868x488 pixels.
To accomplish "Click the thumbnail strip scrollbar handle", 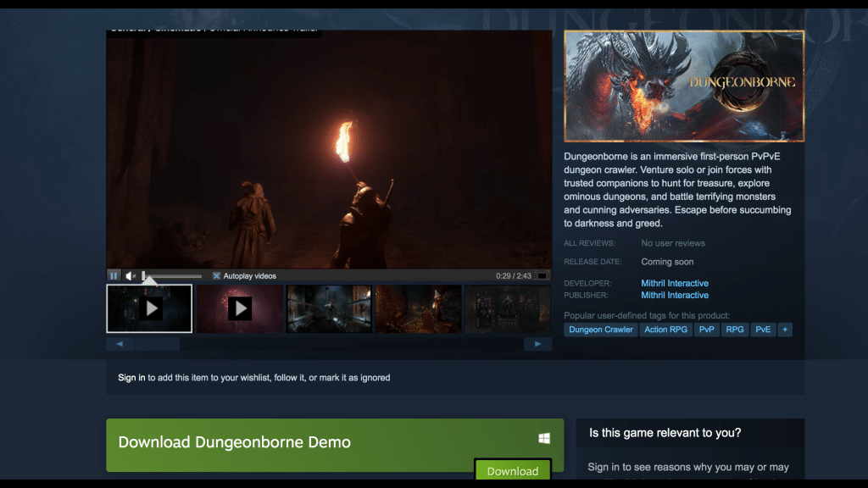I will 158,344.
